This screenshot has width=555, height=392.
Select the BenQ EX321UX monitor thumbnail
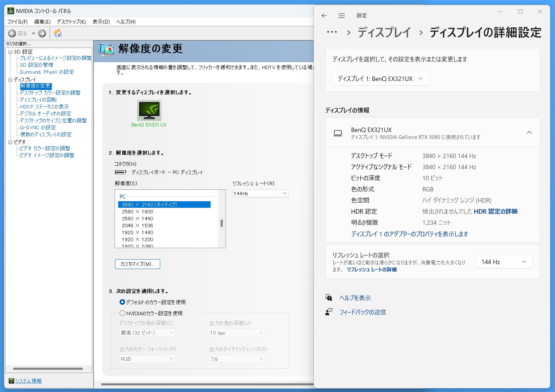[149, 111]
